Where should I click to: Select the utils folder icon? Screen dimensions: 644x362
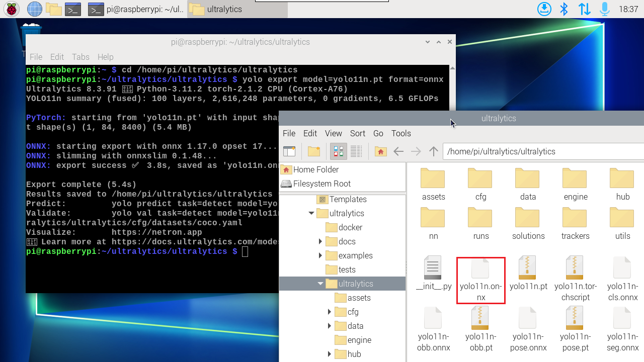[622, 224]
